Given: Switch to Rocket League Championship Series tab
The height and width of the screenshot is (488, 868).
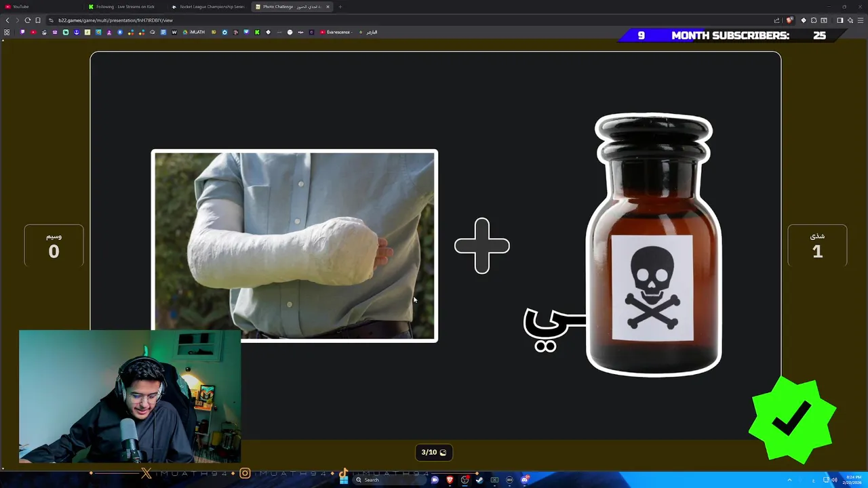Looking at the screenshot, I should (209, 7).
